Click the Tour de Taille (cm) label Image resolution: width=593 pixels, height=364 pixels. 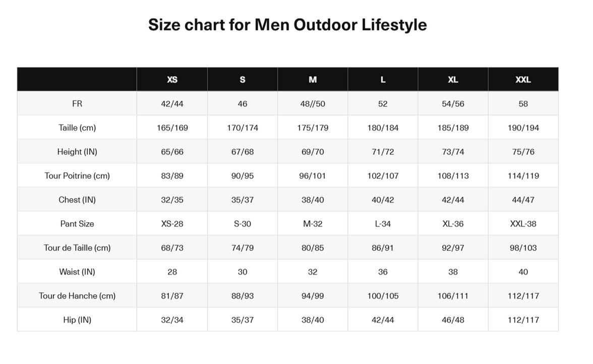77,248
